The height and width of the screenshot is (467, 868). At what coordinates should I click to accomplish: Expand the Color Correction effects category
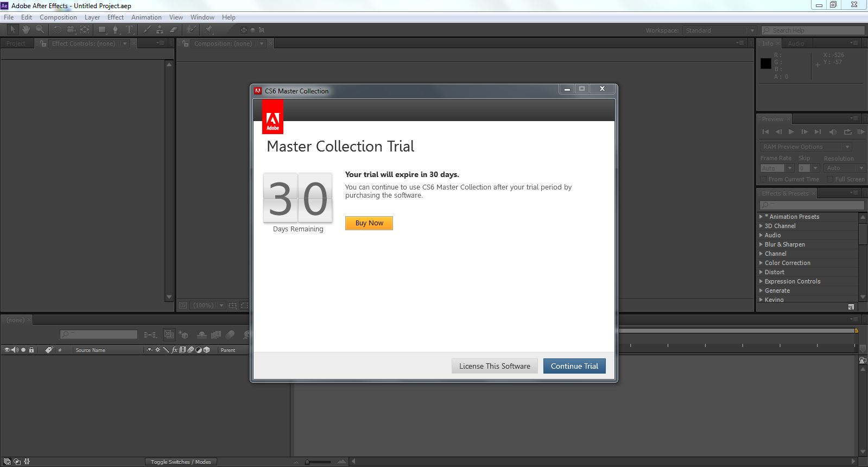point(761,263)
